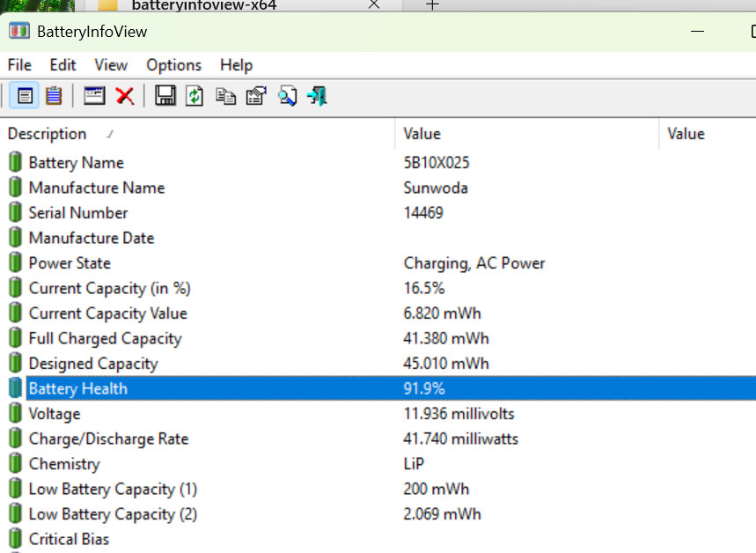
Task: Sort by the Description column header
Action: tap(48, 134)
